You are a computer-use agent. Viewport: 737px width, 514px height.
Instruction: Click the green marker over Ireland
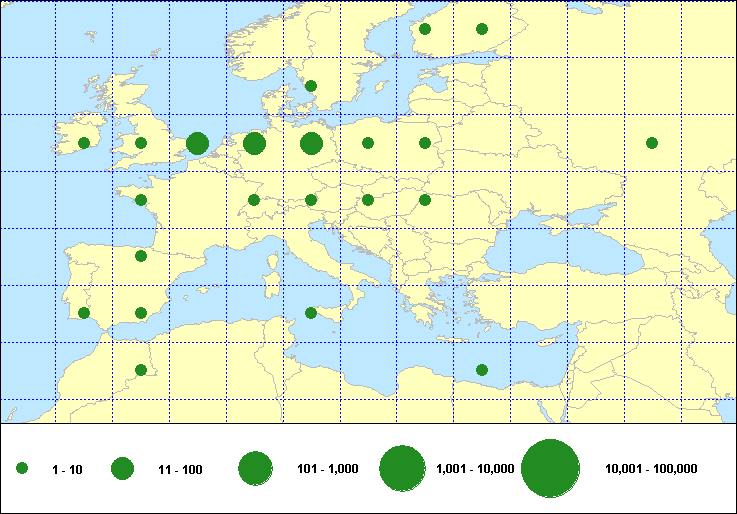(84, 143)
